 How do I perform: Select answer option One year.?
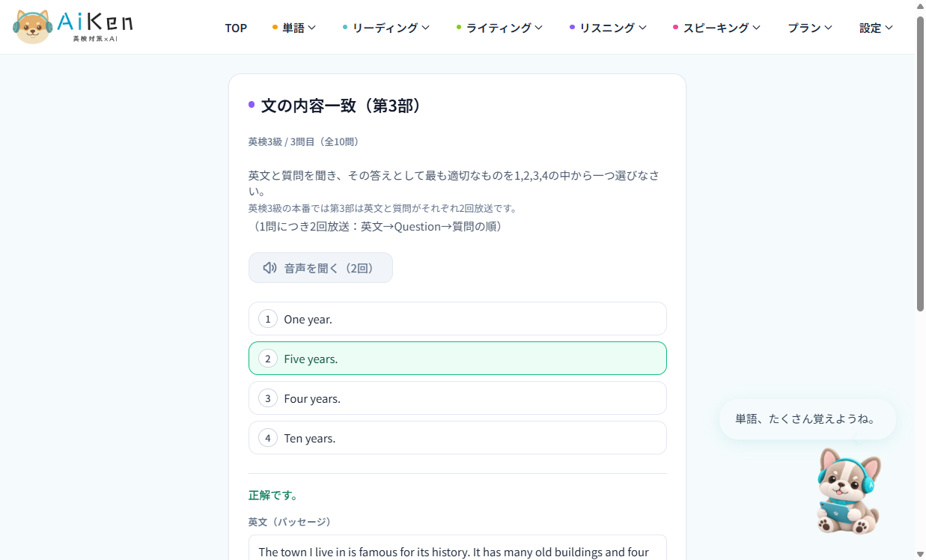click(457, 319)
